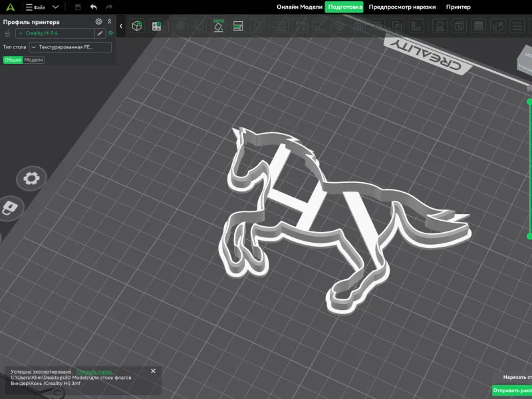Screen dimensions: 532x399
Task: Undo the last action
Action: (x=94, y=7)
